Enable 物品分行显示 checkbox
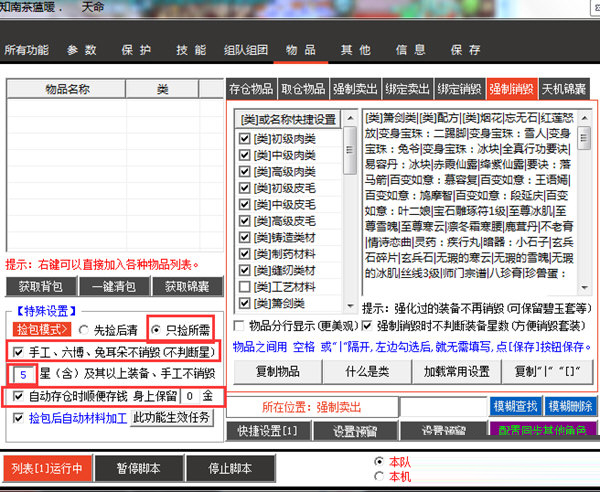The image size is (600, 492). [239, 326]
